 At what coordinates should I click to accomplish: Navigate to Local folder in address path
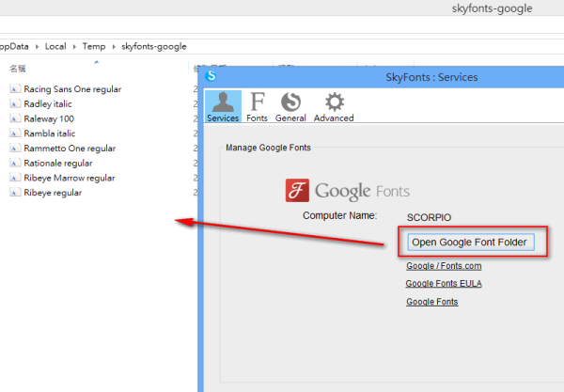(x=55, y=46)
